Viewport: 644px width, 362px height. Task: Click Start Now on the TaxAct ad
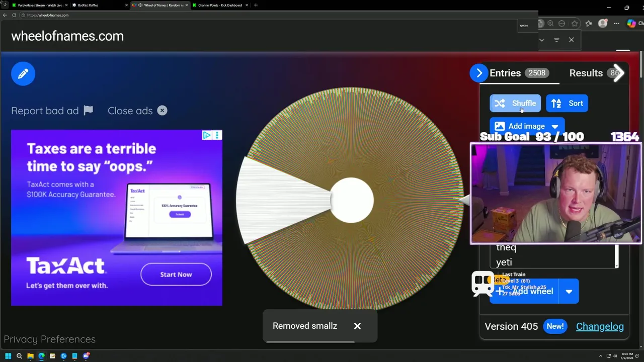(176, 275)
